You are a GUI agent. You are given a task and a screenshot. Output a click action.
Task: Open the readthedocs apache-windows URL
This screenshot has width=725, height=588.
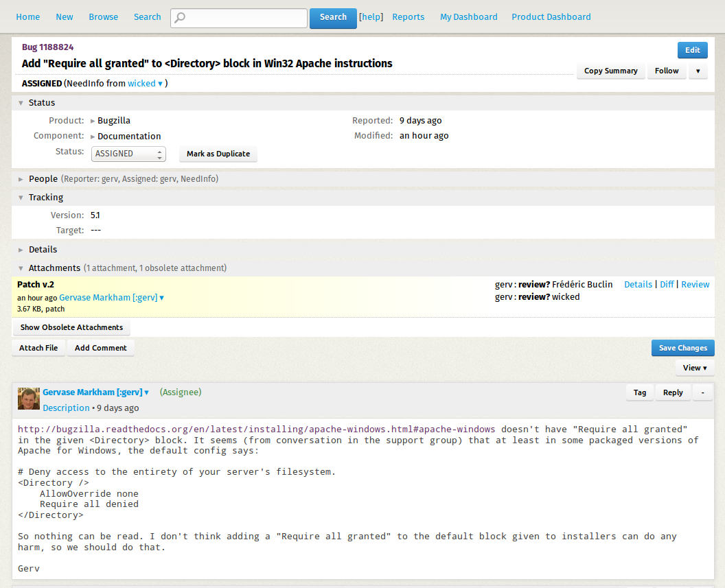tap(256, 430)
